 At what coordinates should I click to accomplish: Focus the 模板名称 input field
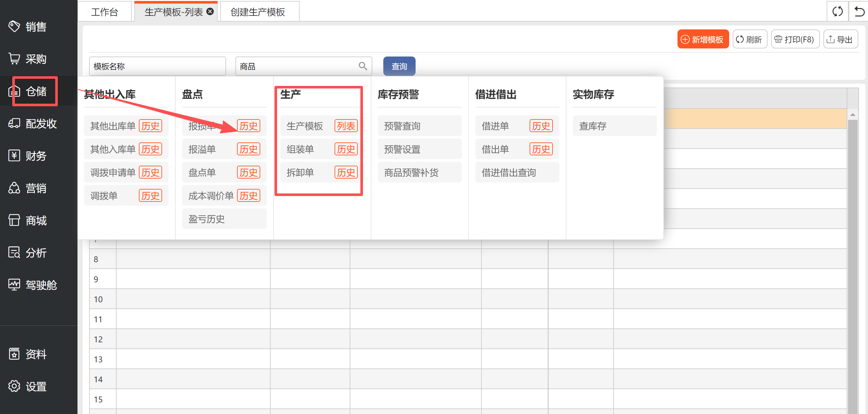157,66
